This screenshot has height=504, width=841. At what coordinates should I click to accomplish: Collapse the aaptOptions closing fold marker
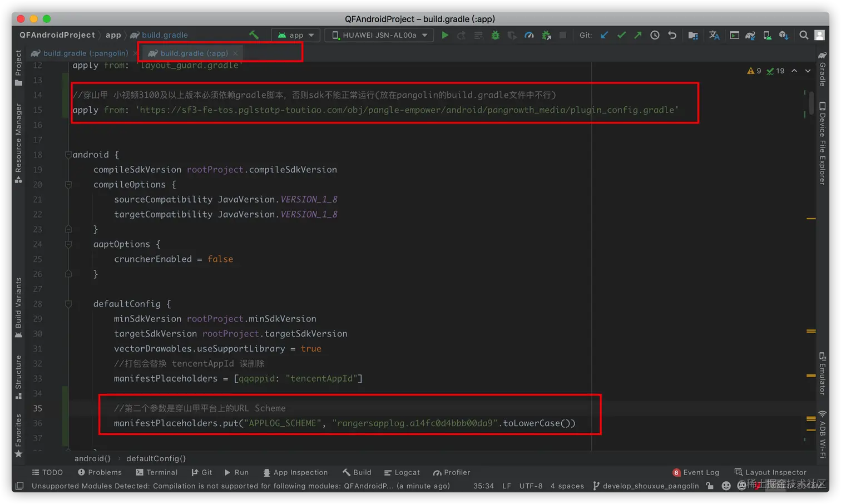(68, 274)
